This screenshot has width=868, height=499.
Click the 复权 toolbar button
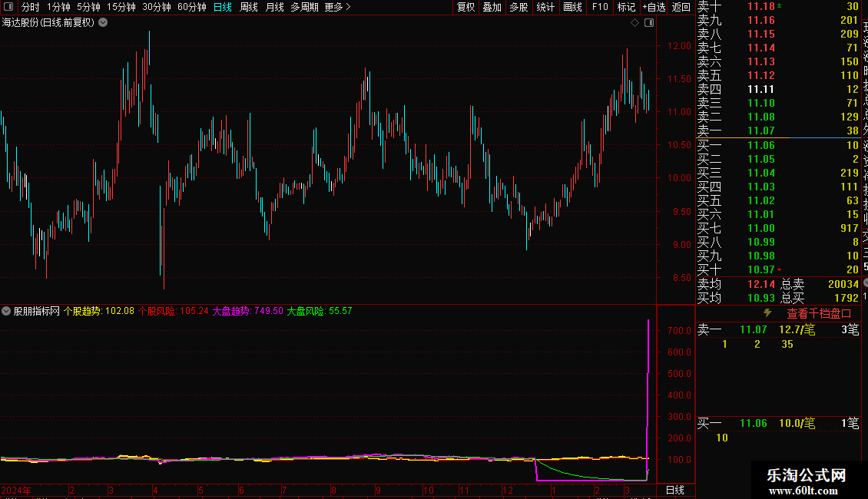click(x=466, y=7)
